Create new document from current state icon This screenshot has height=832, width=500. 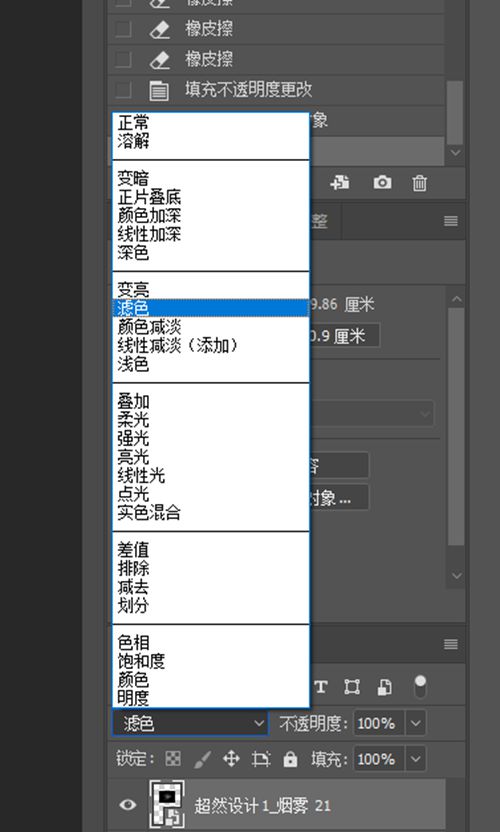(340, 183)
